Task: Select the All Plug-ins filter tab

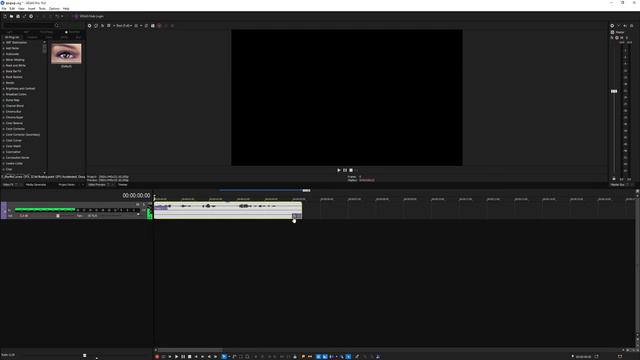Action: point(12,37)
